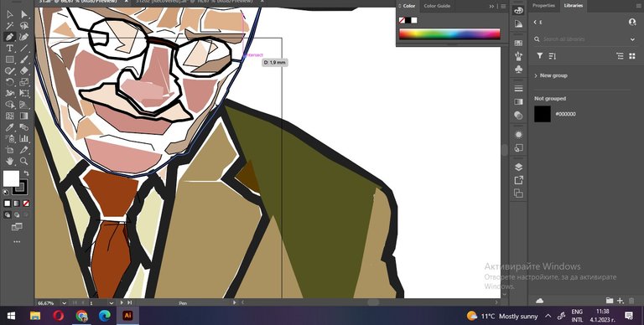
Task: Select the Magic Wand tool
Action: click(x=10, y=26)
